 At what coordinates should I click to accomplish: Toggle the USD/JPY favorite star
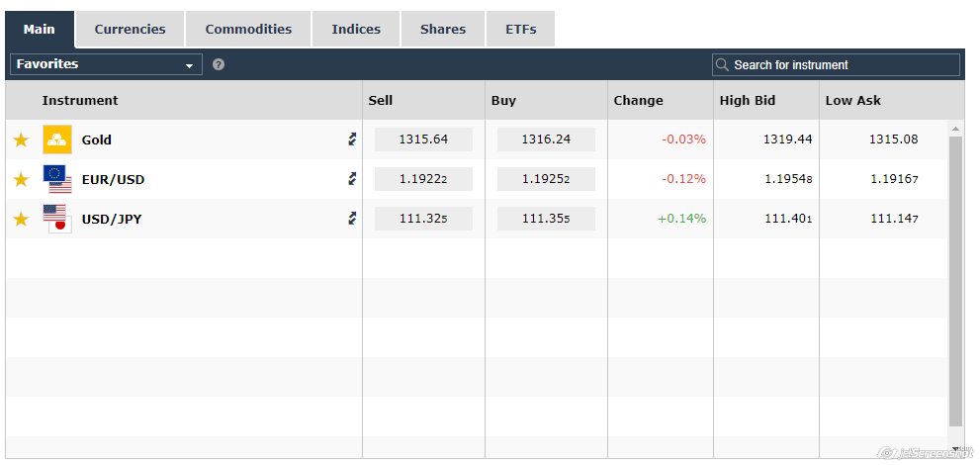pyautogui.click(x=21, y=219)
